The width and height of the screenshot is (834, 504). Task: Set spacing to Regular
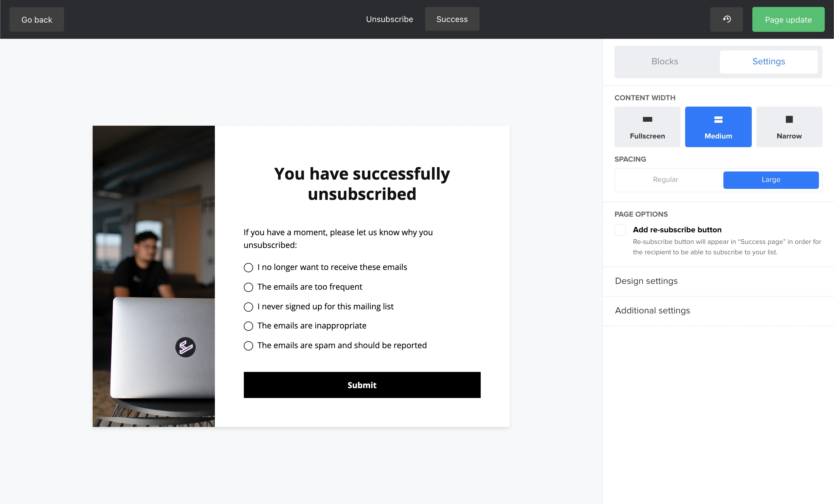(665, 180)
